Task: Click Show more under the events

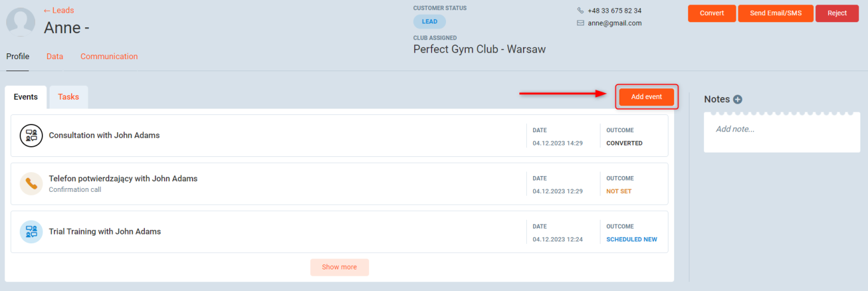Action: point(339,267)
